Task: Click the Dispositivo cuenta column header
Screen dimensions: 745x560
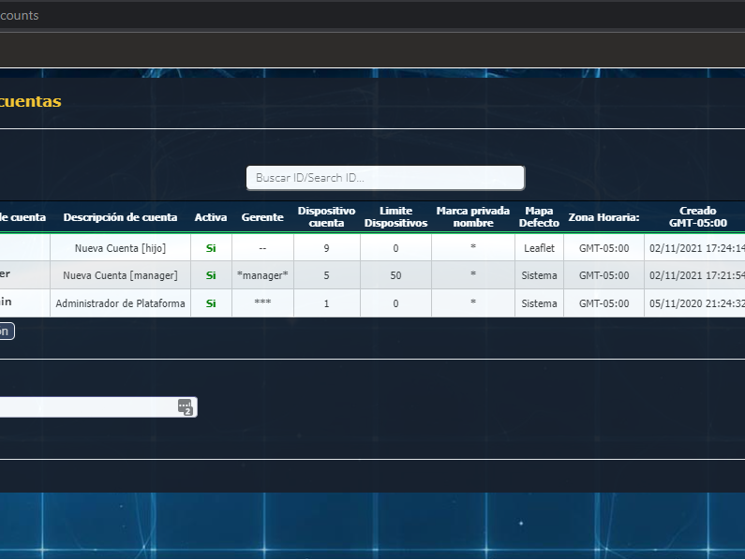Action: [326, 217]
